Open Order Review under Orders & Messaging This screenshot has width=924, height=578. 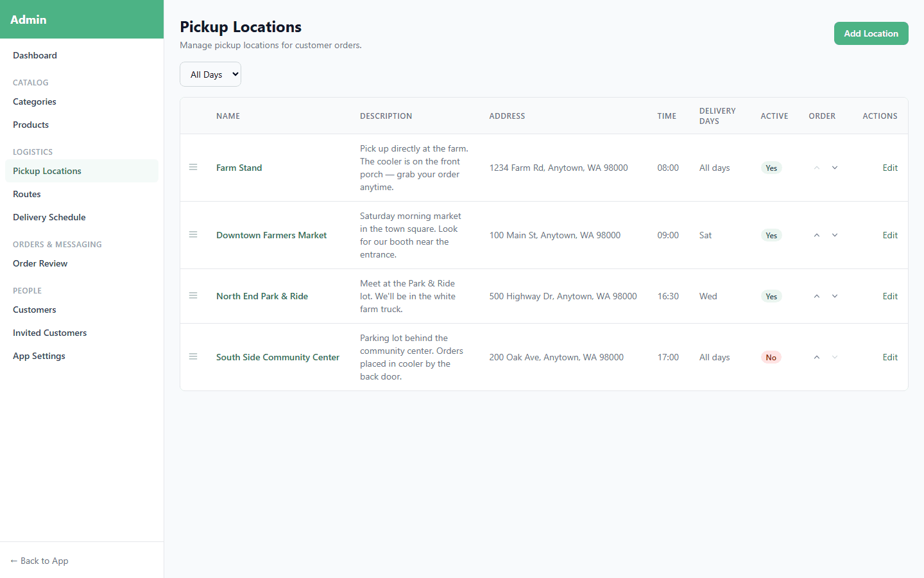(x=40, y=263)
